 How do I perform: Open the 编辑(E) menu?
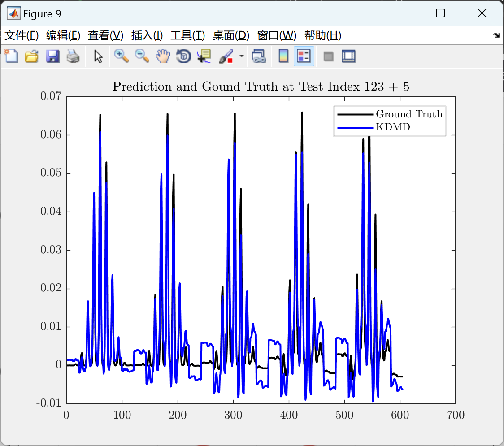[x=63, y=35]
